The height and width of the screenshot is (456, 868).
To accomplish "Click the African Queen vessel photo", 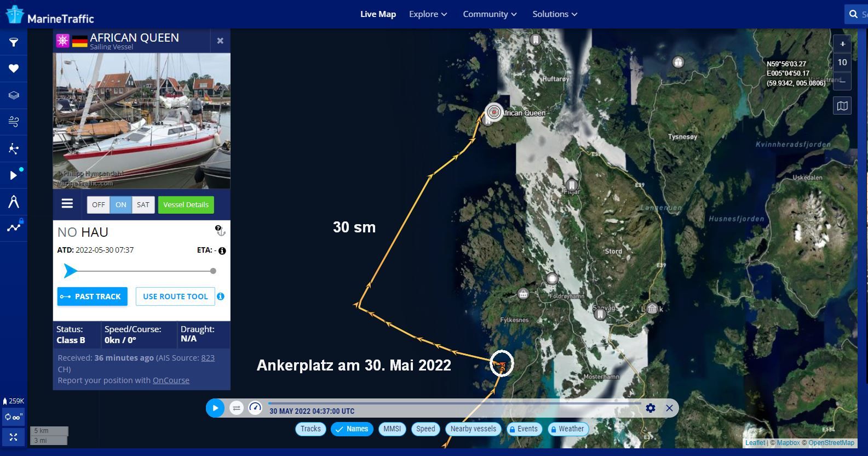I will tap(141, 121).
